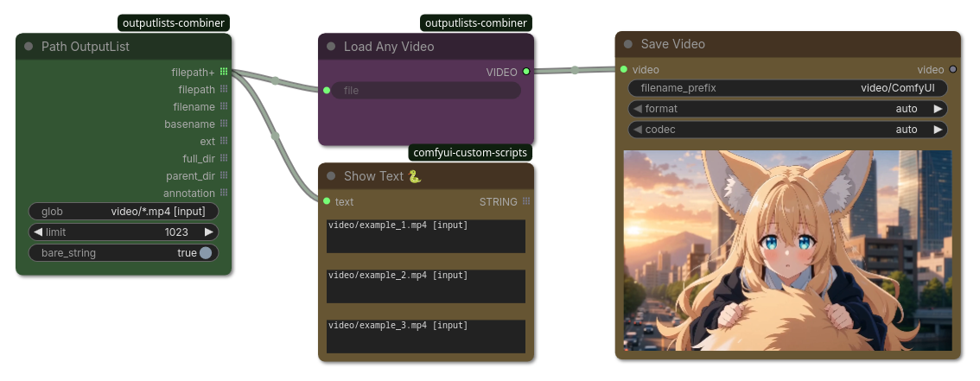This screenshot has width=980, height=381.
Task: Click the outputlists-combiner badge above Load Any Video
Action: [476, 23]
